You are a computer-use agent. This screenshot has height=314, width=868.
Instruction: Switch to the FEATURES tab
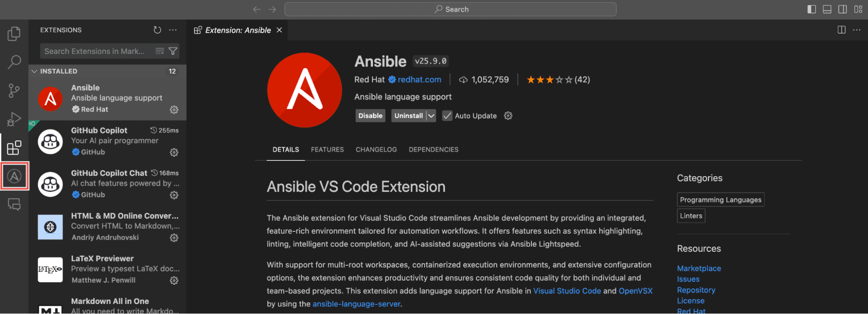tap(327, 150)
